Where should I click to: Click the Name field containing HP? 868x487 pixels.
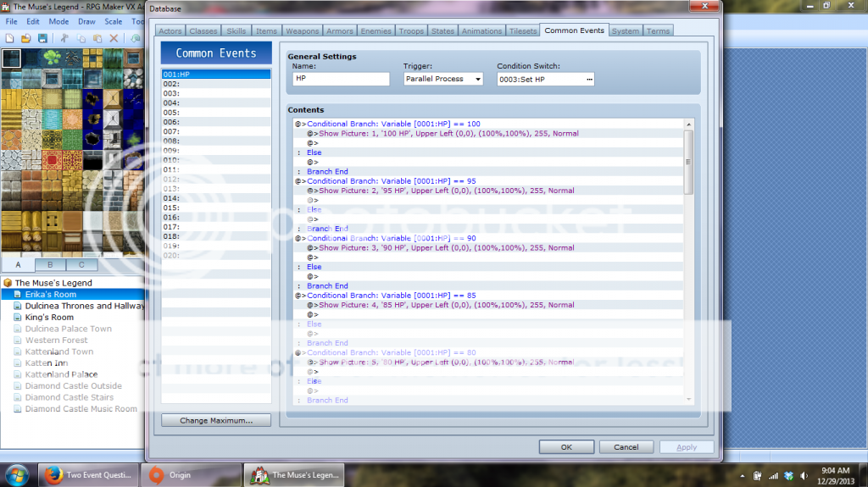tap(340, 79)
